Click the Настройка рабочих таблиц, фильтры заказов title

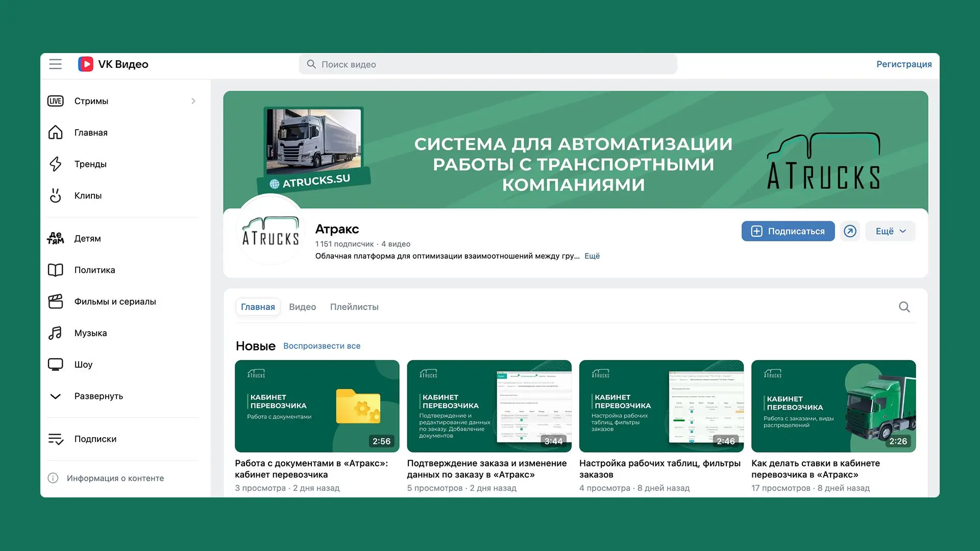pos(660,469)
